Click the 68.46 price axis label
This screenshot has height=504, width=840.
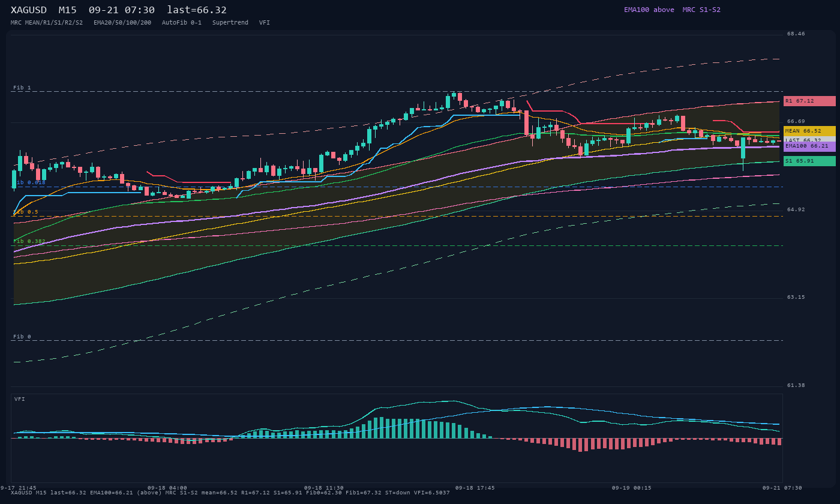(x=796, y=34)
